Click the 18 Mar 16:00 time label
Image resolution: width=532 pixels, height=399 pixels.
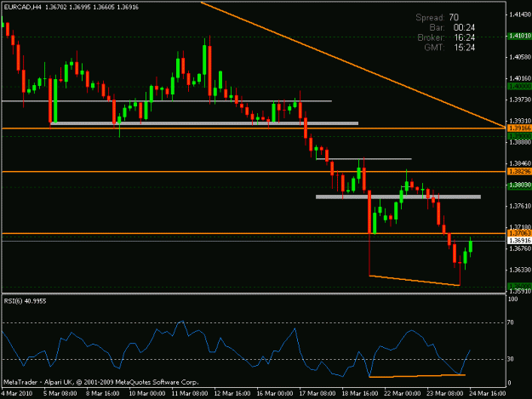[360, 394]
